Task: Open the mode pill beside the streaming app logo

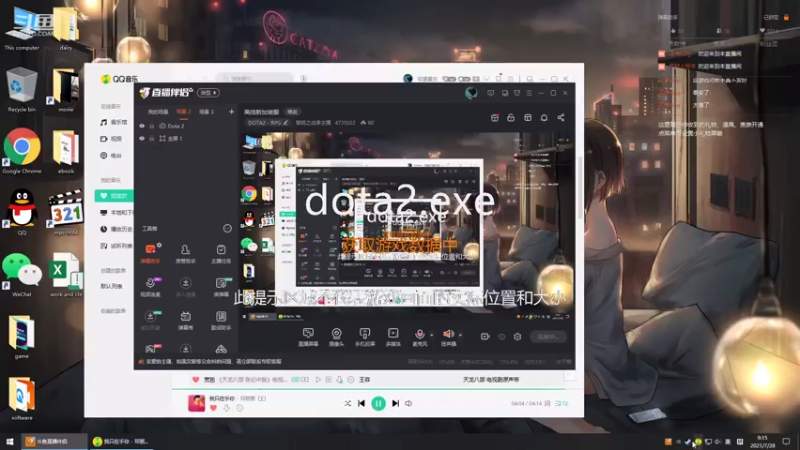Action: (x=208, y=93)
